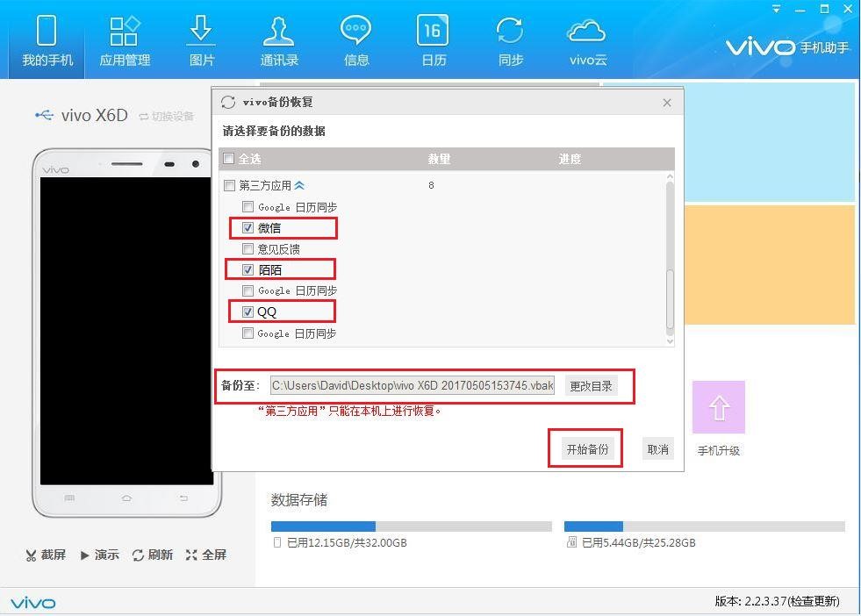The height and width of the screenshot is (616, 861).
Task: Click the backup path input field
Action: point(413,385)
